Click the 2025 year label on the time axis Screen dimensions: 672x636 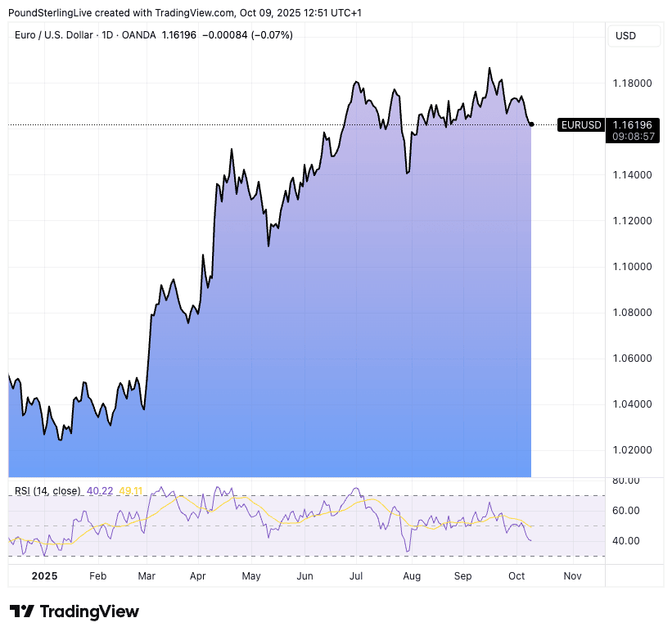44,576
